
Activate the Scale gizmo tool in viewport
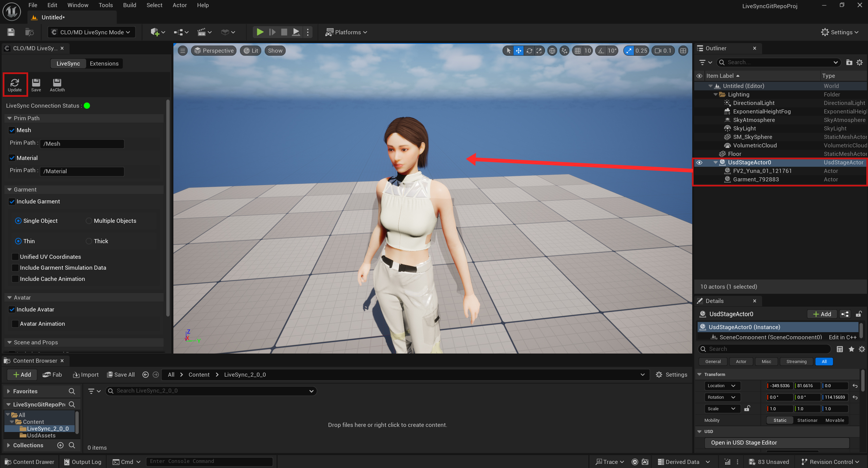(x=539, y=51)
